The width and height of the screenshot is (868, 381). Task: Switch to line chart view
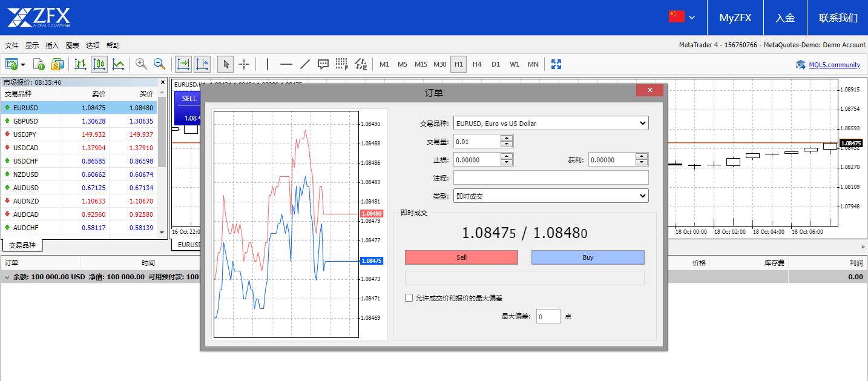tap(119, 64)
